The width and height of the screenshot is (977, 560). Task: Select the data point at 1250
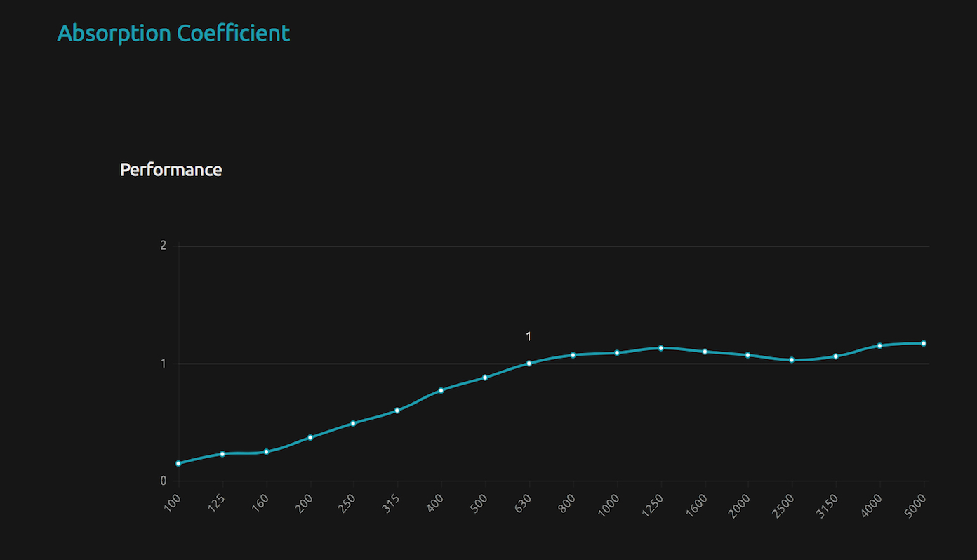tap(660, 348)
